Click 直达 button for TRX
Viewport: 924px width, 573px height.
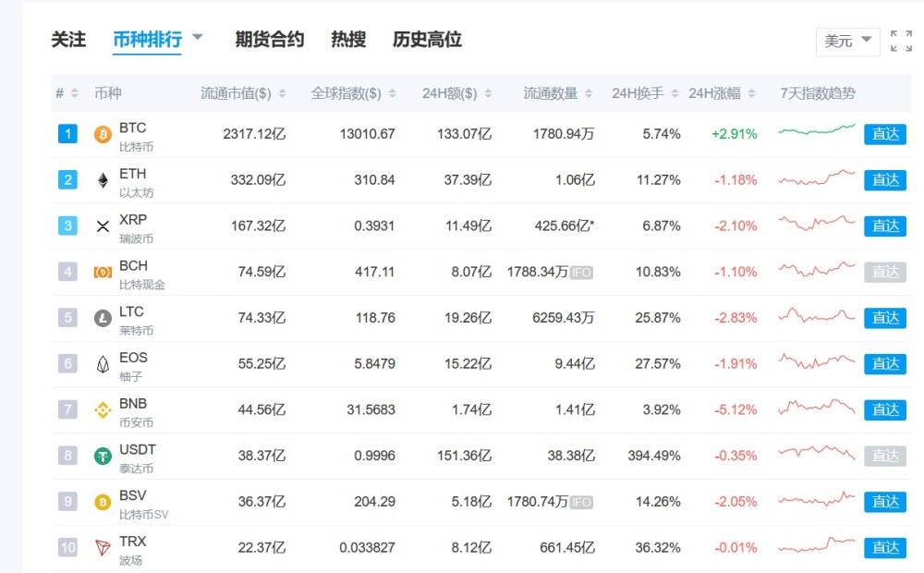click(885, 548)
